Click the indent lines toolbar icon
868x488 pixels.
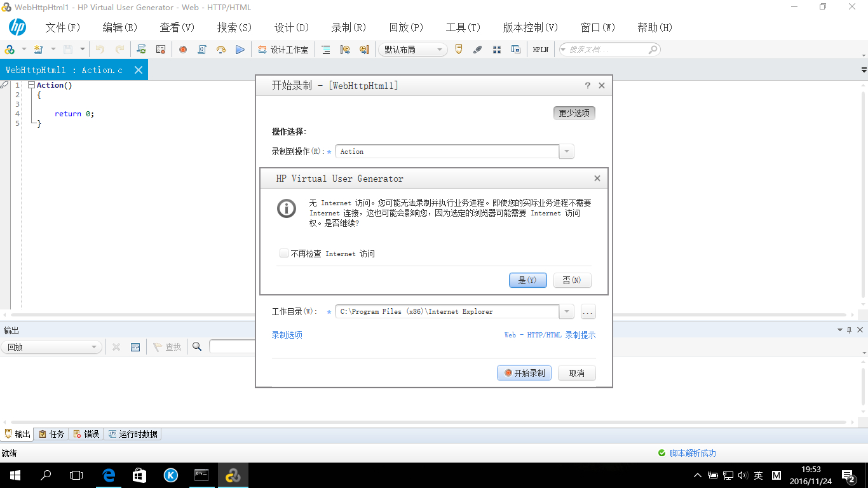tap(326, 50)
